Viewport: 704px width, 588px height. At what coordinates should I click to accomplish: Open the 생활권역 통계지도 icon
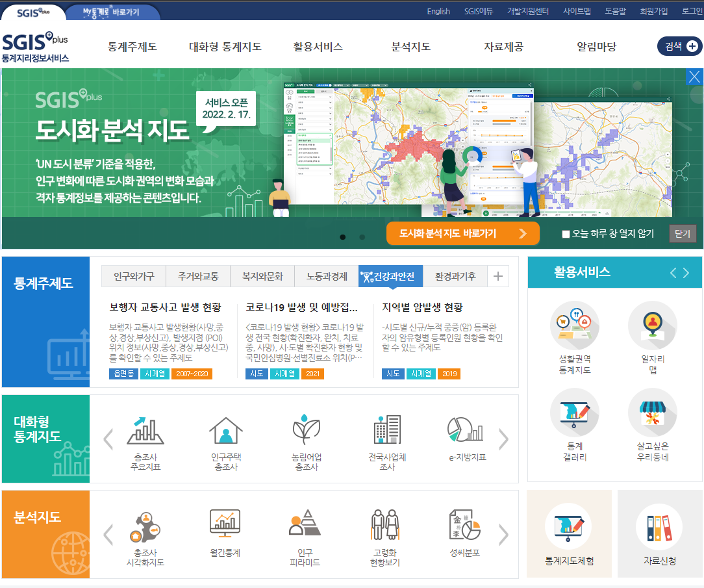(575, 326)
